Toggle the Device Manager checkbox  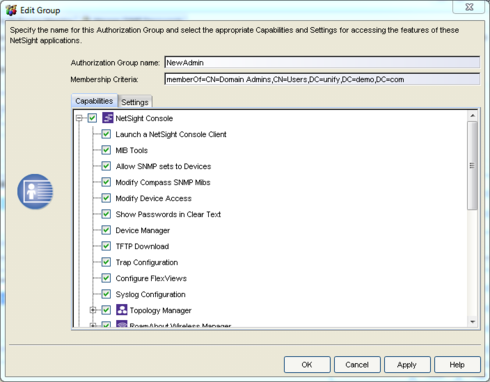pyautogui.click(x=106, y=230)
